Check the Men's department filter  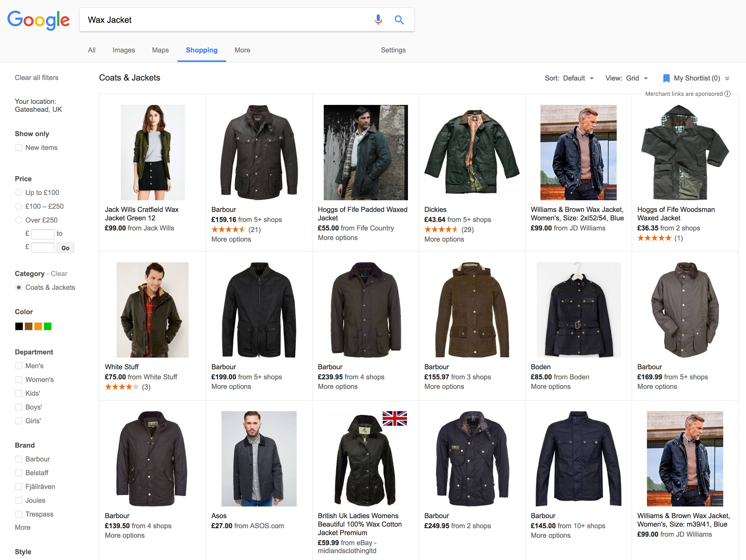19,366
